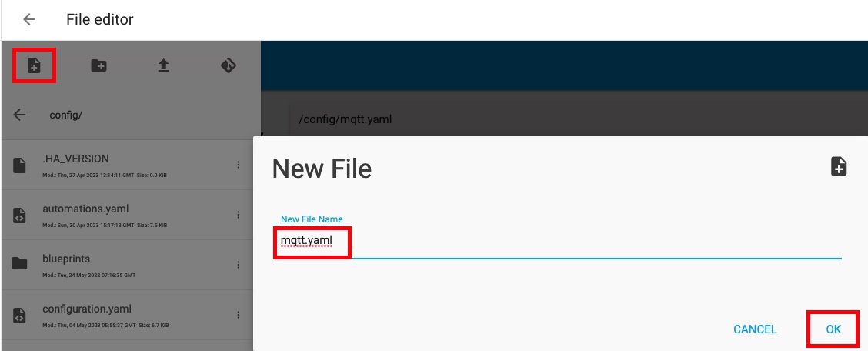
Task: Click the blueprints folder icon
Action: point(19,263)
